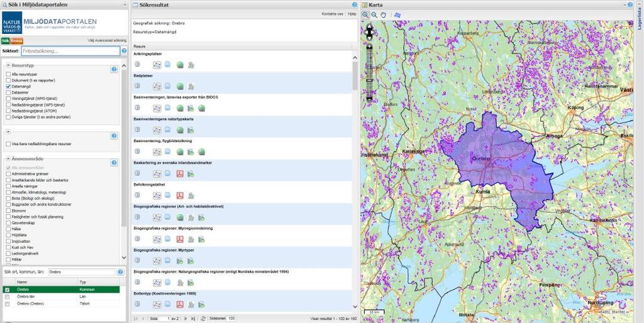644x323 pixels.
Task: Check Administrativa gränser checkbox
Action: [8, 173]
